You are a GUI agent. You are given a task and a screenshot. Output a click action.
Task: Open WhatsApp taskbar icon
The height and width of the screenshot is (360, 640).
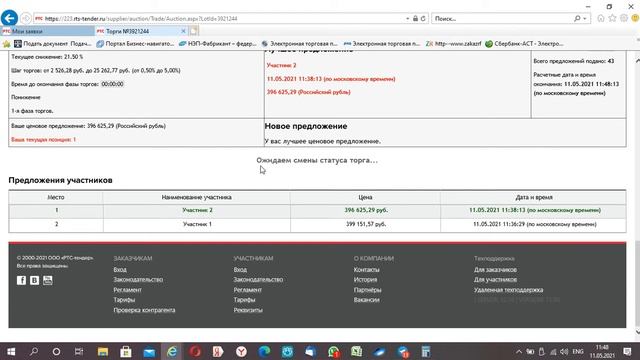333,351
